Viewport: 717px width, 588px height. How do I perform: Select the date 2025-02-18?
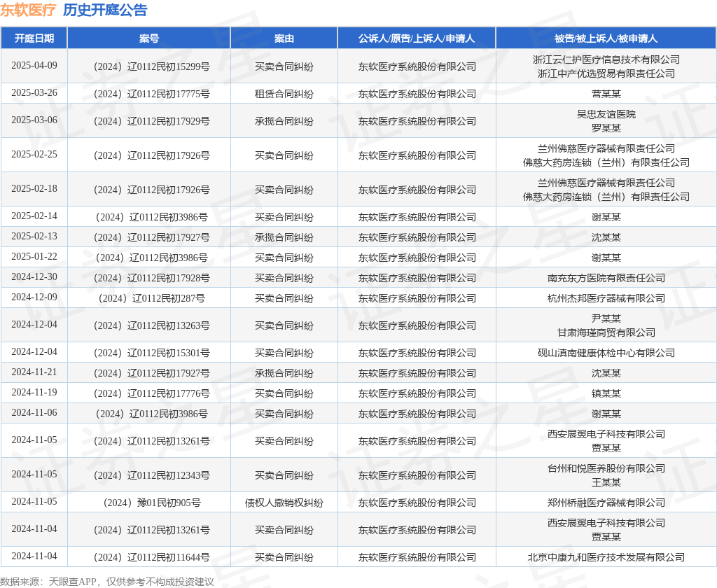point(34,188)
